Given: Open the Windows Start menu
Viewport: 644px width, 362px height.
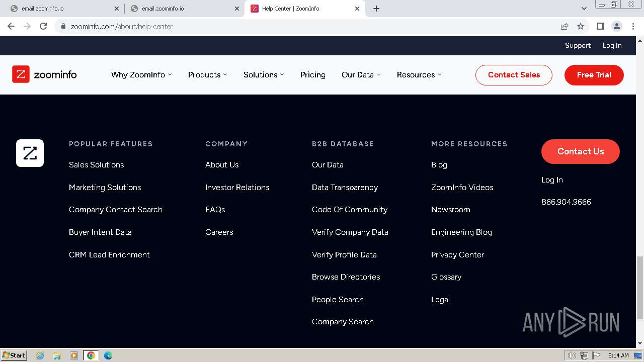Looking at the screenshot, I should pyautogui.click(x=14, y=355).
